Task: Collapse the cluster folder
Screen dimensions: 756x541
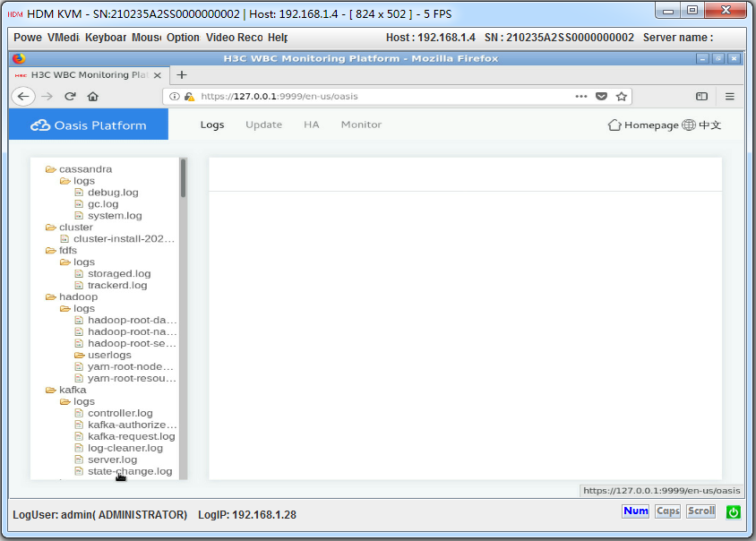Action: coord(51,228)
